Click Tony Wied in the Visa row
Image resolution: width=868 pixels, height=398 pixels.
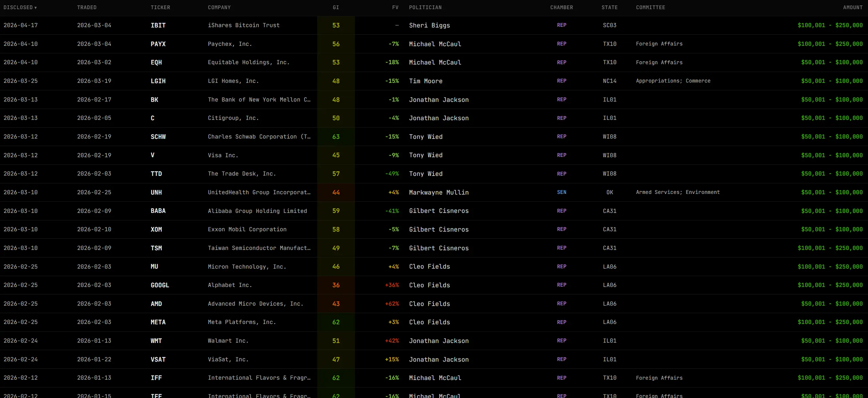(x=426, y=155)
